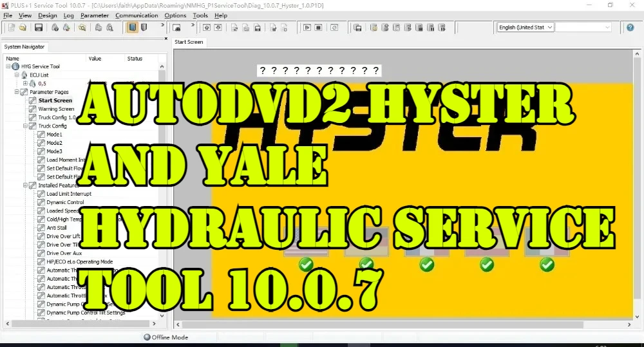Select HIP/ECO eLo Operating Mode item
This screenshot has width=644, height=347.
coord(79,261)
